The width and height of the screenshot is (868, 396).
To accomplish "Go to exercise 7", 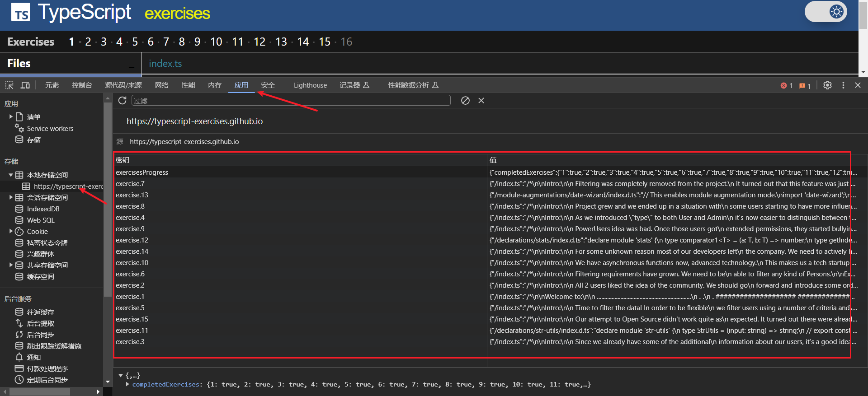I will (x=166, y=42).
